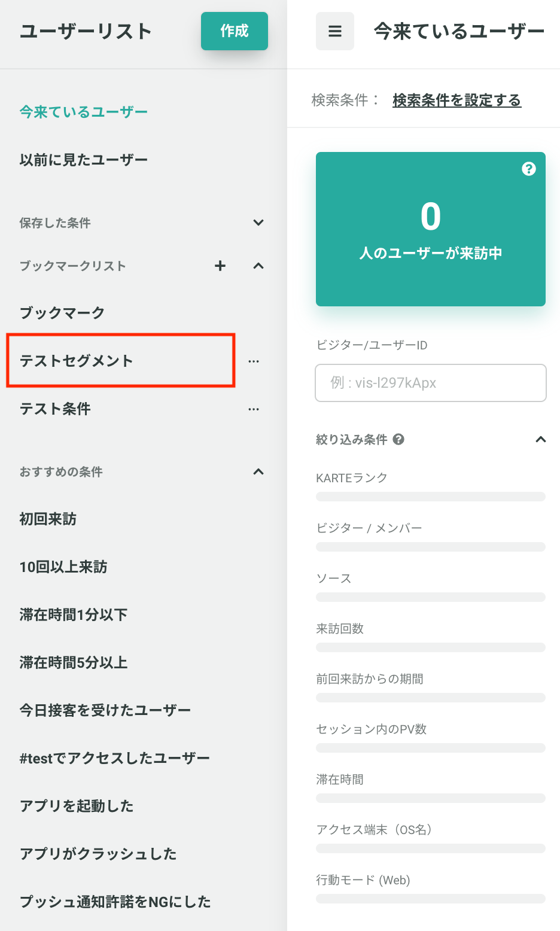This screenshot has height=931, width=560.
Task: Add a bookmark list with the plus icon
Action: [x=220, y=266]
